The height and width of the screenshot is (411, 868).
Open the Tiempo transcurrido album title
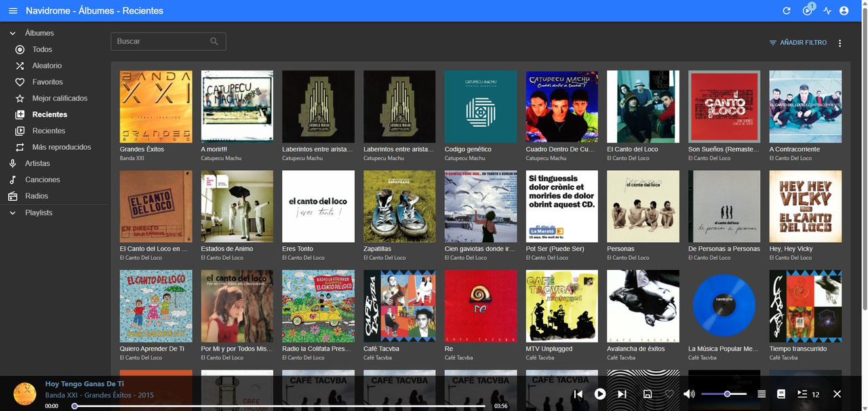point(798,349)
